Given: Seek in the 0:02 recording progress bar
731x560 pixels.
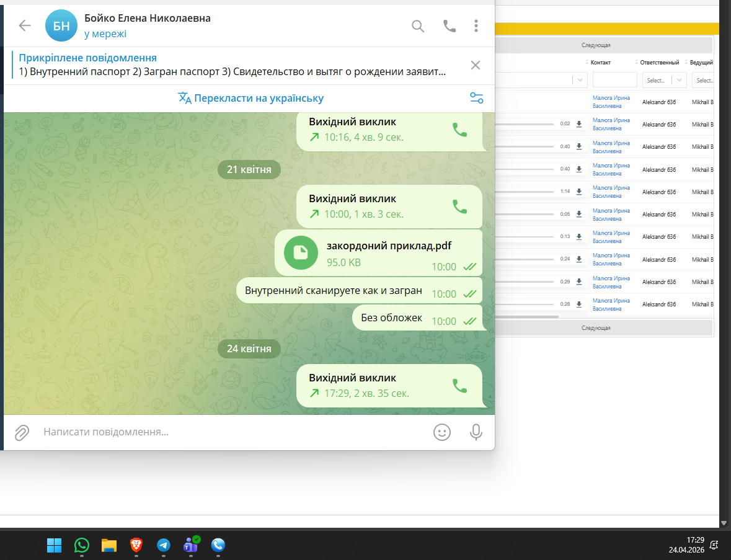Looking at the screenshot, I should [x=525, y=124].
